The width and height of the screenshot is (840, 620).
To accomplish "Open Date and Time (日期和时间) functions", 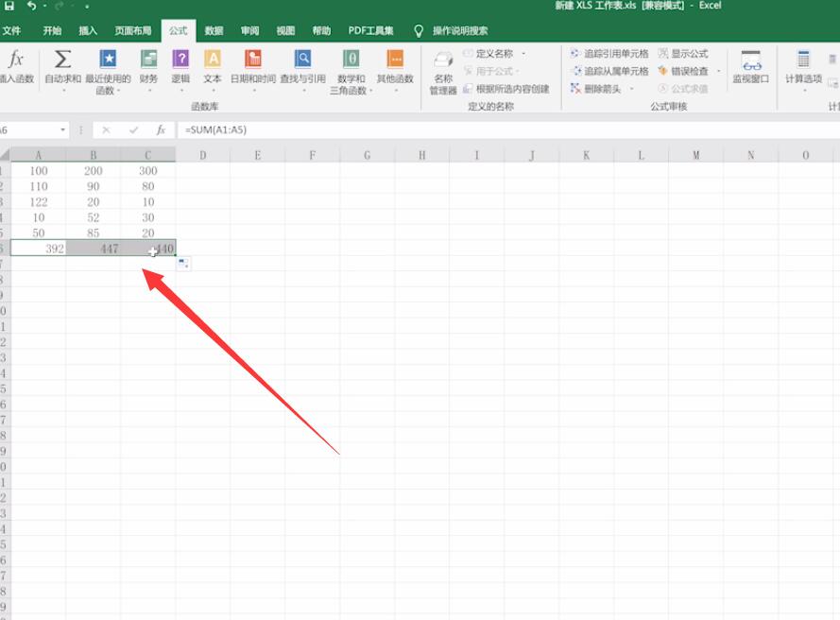I will coord(253,59).
